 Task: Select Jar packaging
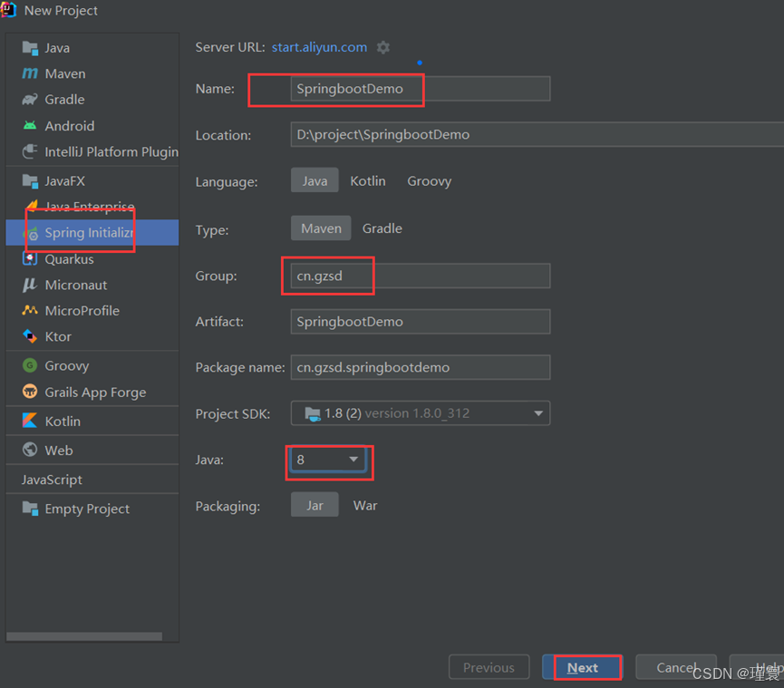point(315,505)
